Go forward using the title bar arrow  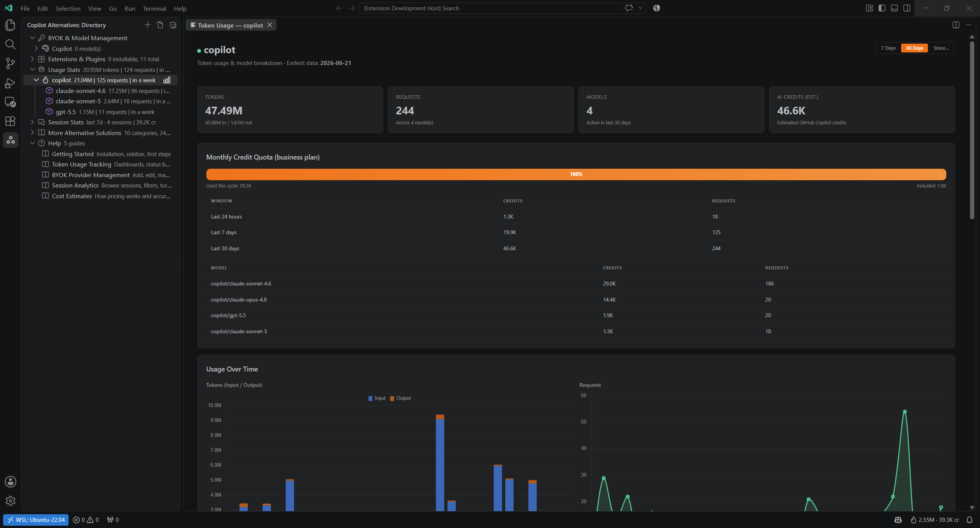[352, 8]
